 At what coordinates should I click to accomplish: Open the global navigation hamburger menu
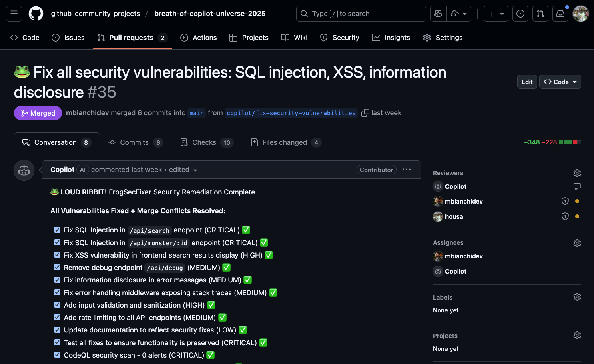14,13
